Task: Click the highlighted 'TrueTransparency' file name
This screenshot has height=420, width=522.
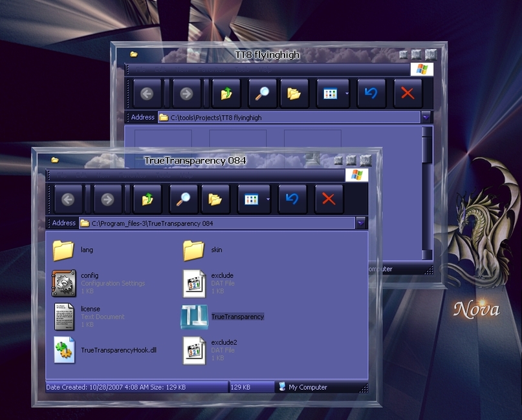Action: [237, 317]
